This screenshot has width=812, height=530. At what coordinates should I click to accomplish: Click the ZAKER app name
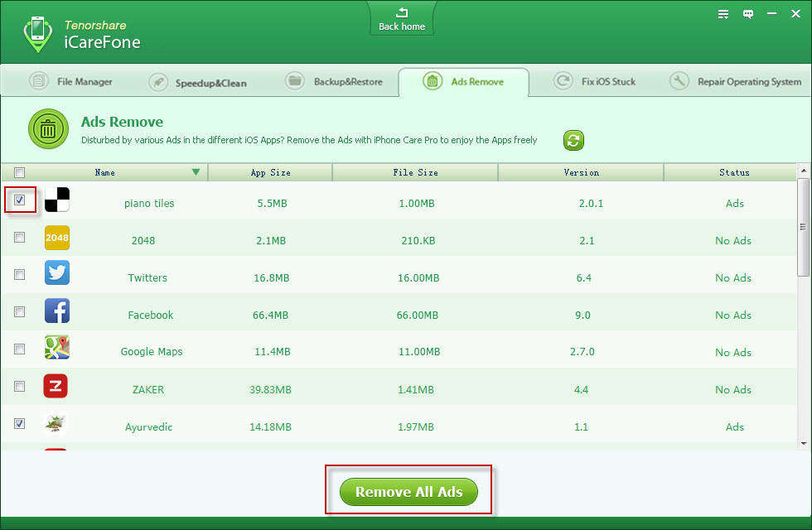tap(148, 390)
